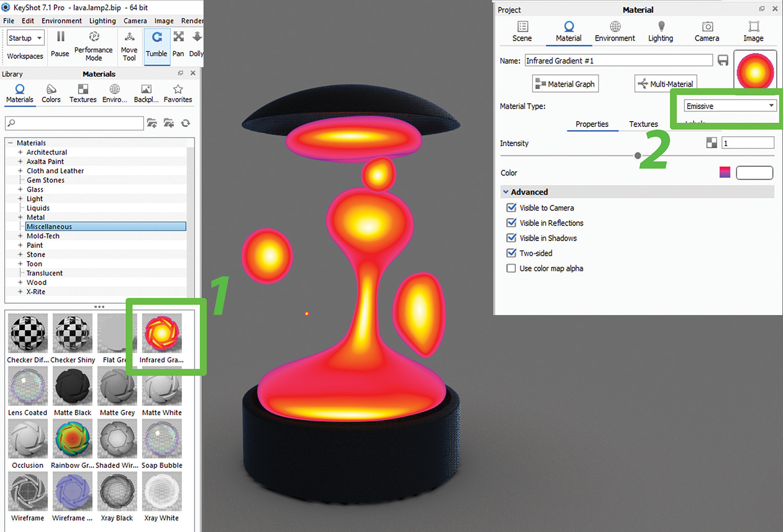This screenshot has width=783, height=532.
Task: Click the Pause render icon
Action: pyautogui.click(x=61, y=37)
